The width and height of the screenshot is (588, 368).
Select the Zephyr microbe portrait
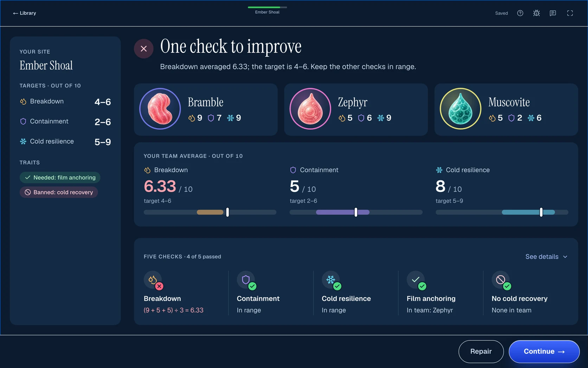[310, 109]
